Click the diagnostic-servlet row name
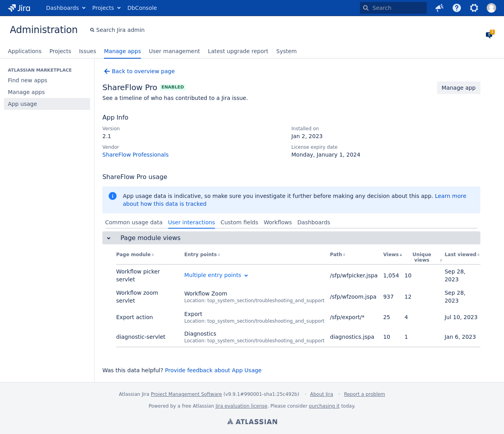This screenshot has height=434, width=504. (x=141, y=337)
